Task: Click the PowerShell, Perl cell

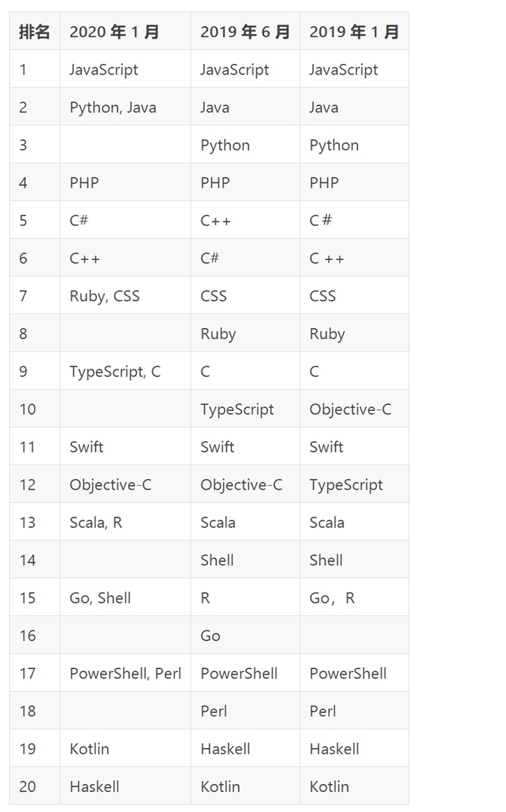Action: pyautogui.click(x=125, y=673)
